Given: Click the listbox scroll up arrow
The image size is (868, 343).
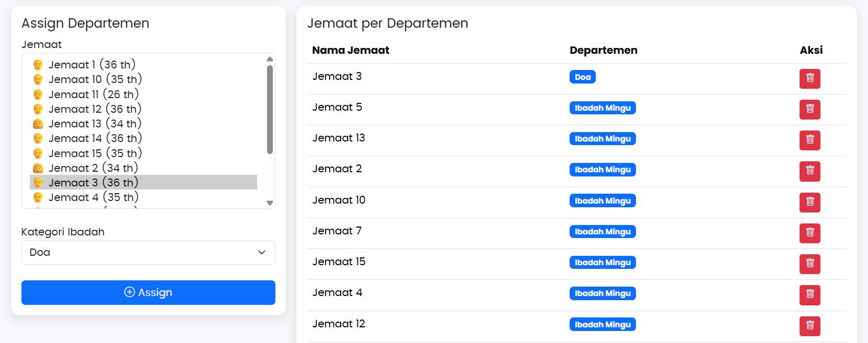Looking at the screenshot, I should 270,59.
